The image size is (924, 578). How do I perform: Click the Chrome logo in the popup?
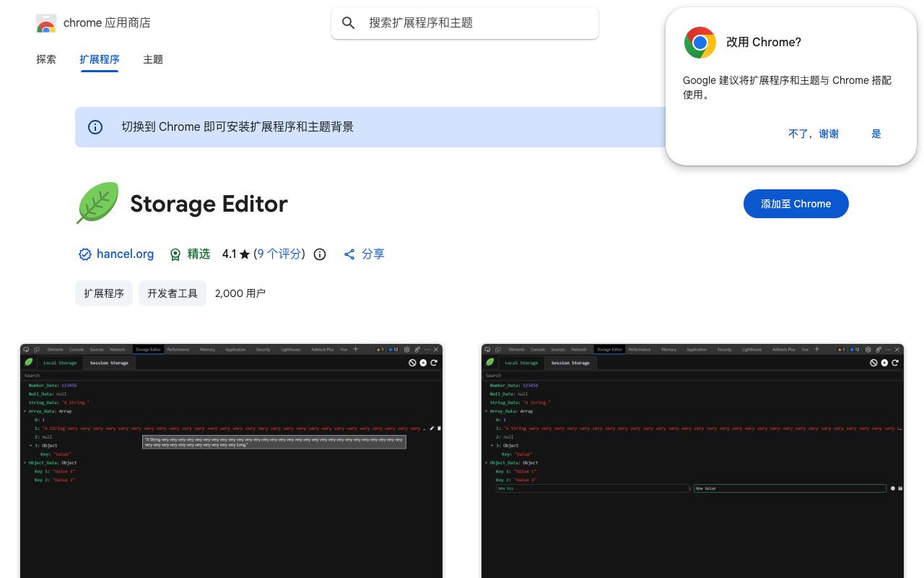tap(700, 43)
